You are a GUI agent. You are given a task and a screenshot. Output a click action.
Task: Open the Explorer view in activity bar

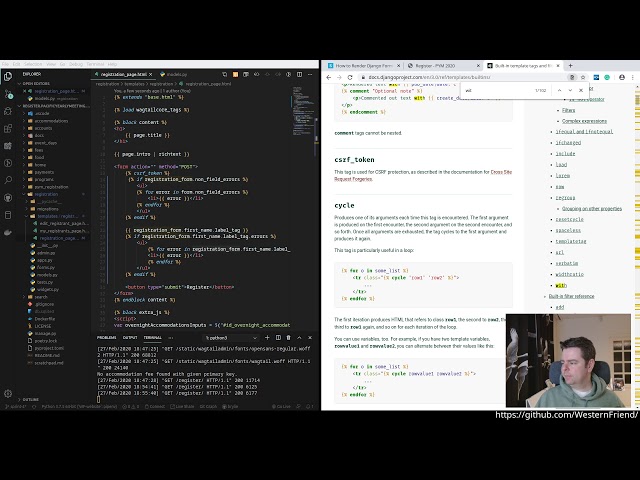pyautogui.click(x=8, y=76)
